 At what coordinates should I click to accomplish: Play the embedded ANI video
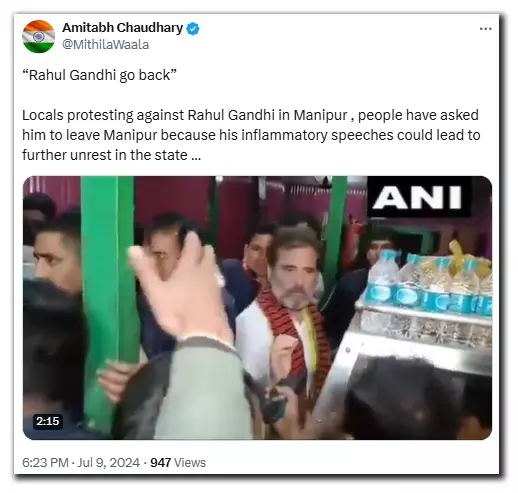coord(257,308)
